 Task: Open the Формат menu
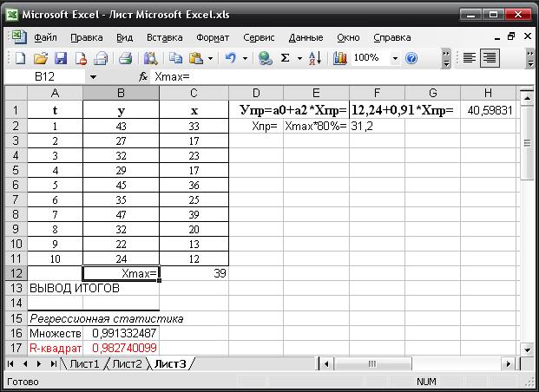pyautogui.click(x=213, y=37)
